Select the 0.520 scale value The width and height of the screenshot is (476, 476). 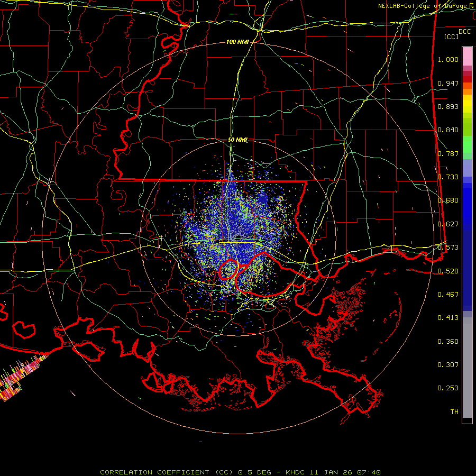pyautogui.click(x=448, y=271)
